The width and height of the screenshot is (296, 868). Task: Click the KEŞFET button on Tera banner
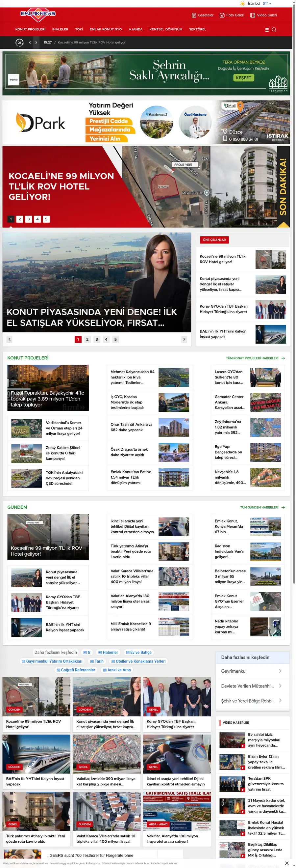click(x=243, y=78)
